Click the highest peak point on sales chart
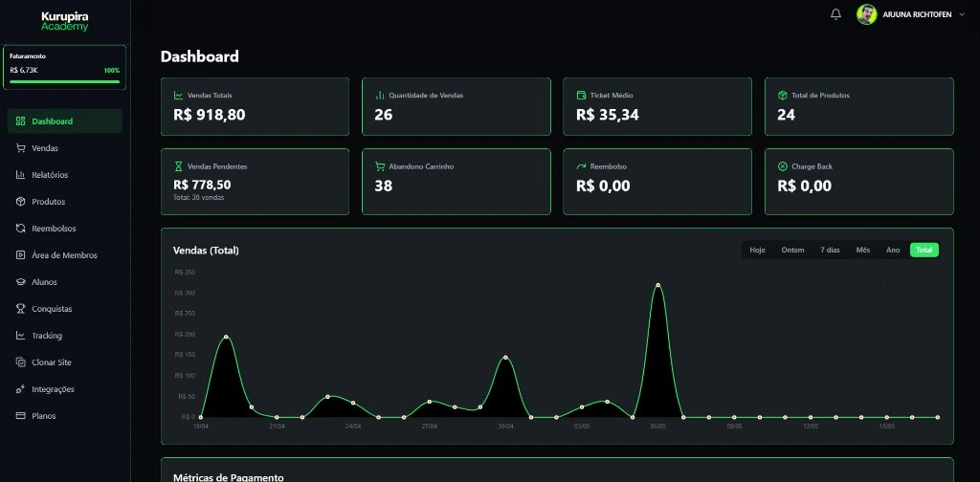The height and width of the screenshot is (482, 980). click(658, 285)
